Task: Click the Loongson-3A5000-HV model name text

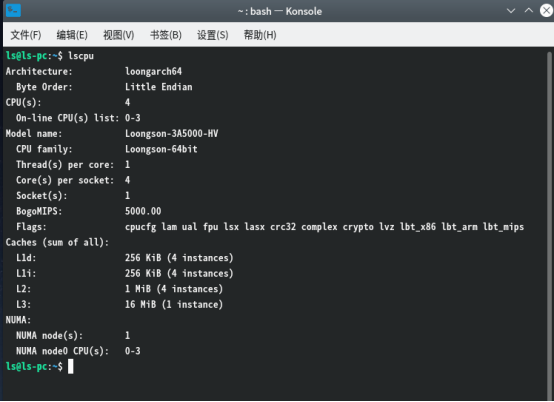Action: (171, 134)
